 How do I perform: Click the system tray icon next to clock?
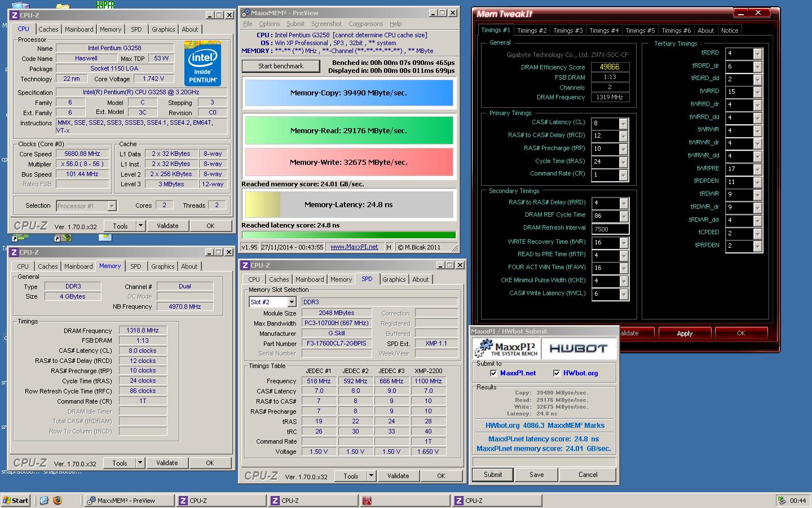click(x=782, y=500)
